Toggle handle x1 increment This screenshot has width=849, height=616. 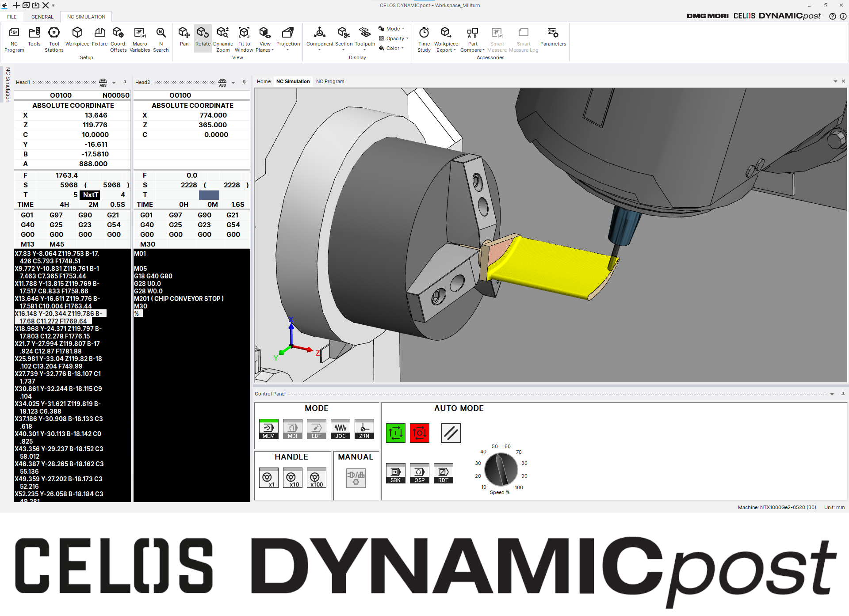[268, 478]
